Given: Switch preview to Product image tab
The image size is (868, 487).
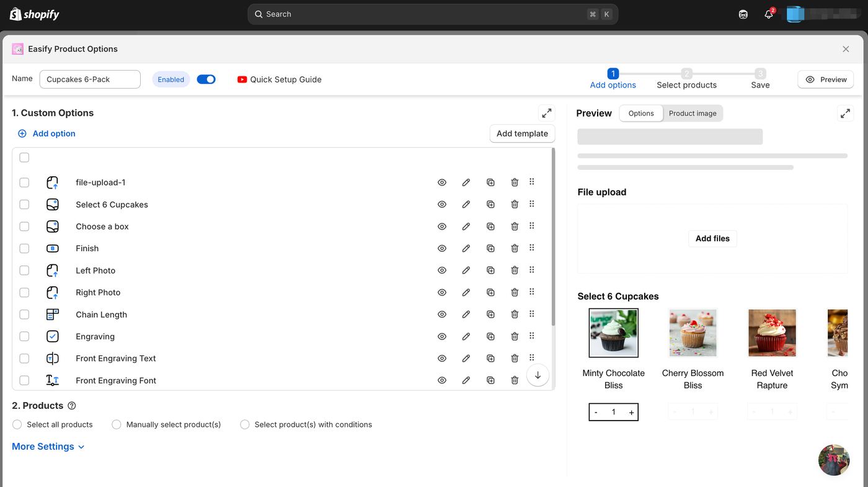Looking at the screenshot, I should tap(693, 114).
